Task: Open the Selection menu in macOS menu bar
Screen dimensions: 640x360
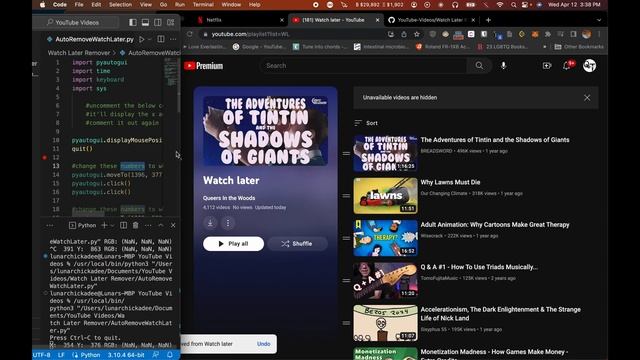Action: point(120,4)
